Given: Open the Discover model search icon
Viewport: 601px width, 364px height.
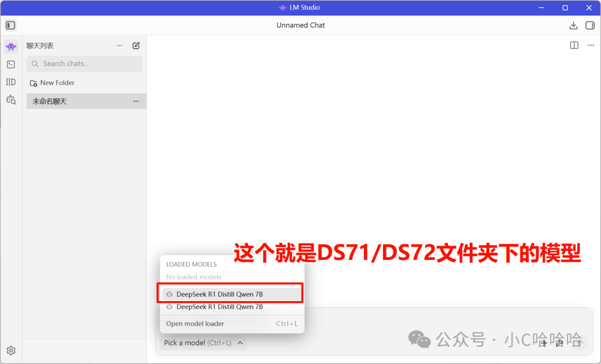Looking at the screenshot, I should pos(11,100).
